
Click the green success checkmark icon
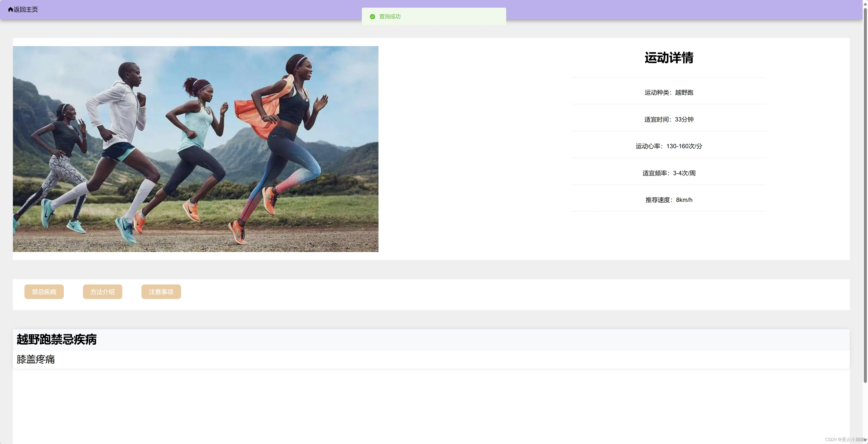coord(372,17)
